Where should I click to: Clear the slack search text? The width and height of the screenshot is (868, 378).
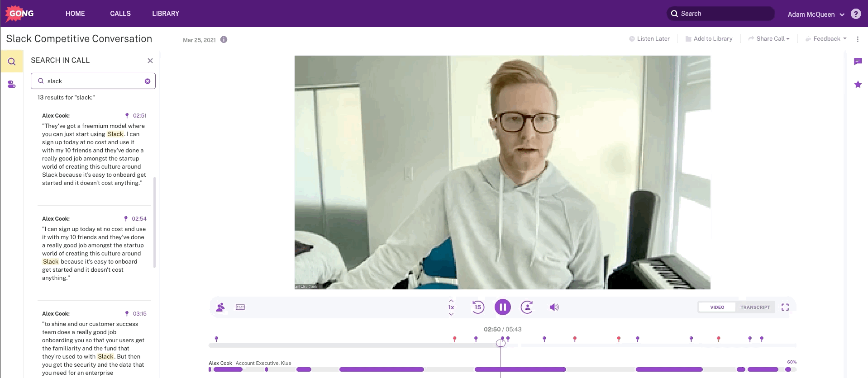tap(148, 81)
